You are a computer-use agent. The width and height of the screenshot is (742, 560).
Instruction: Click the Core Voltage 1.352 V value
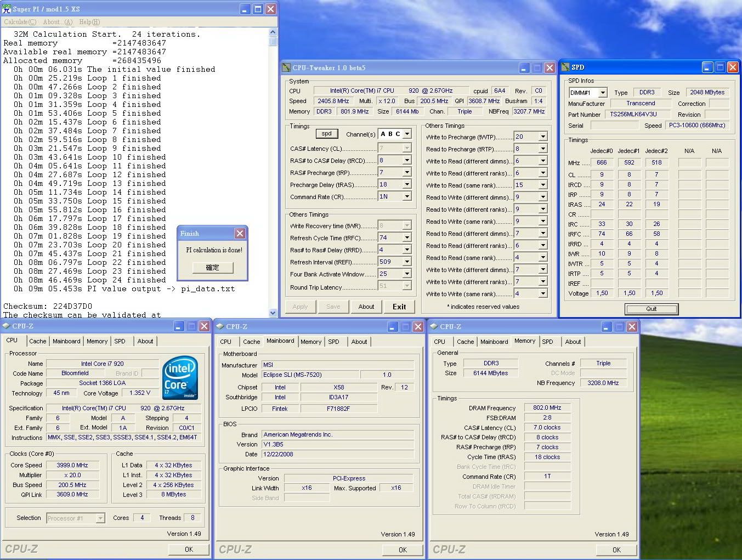point(139,393)
